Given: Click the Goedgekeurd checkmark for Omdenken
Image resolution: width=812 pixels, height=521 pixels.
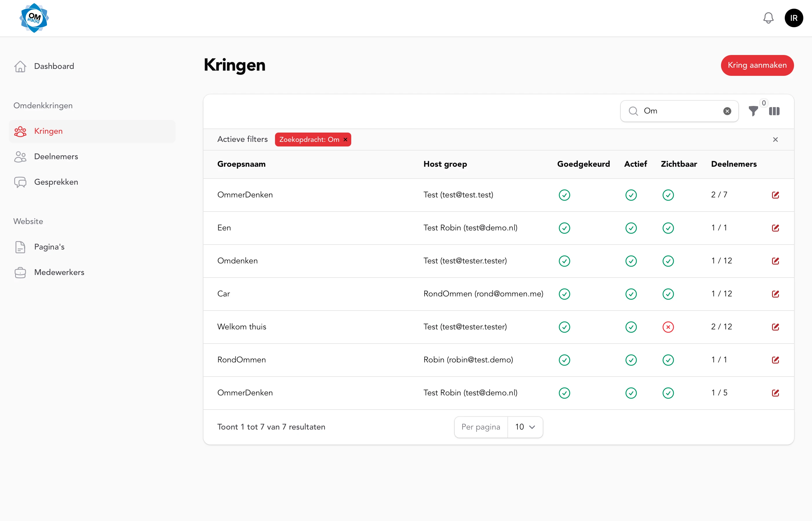Looking at the screenshot, I should tap(564, 261).
